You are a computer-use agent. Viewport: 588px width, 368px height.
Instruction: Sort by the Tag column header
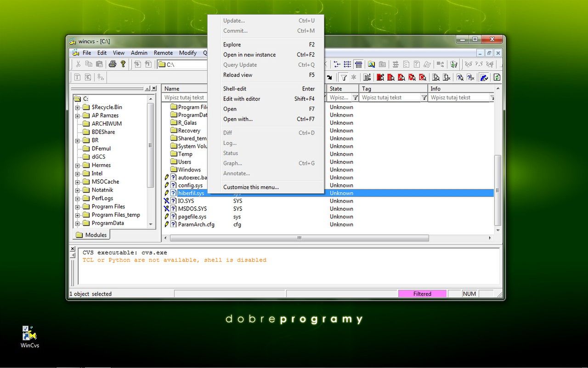(393, 89)
